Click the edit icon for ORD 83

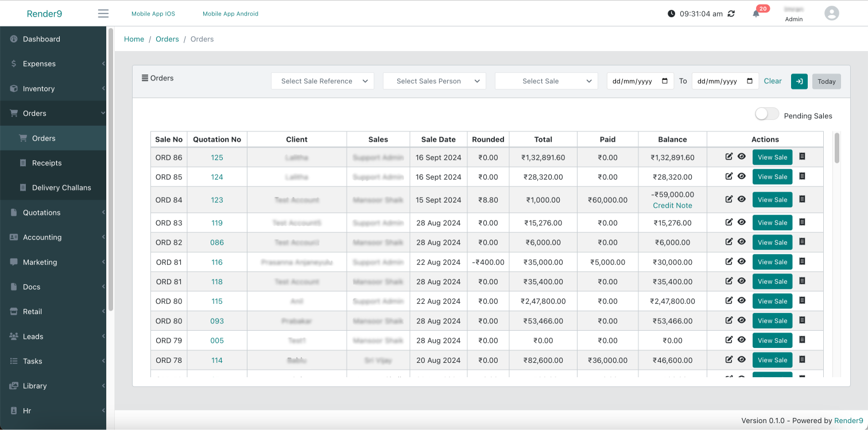(x=729, y=222)
